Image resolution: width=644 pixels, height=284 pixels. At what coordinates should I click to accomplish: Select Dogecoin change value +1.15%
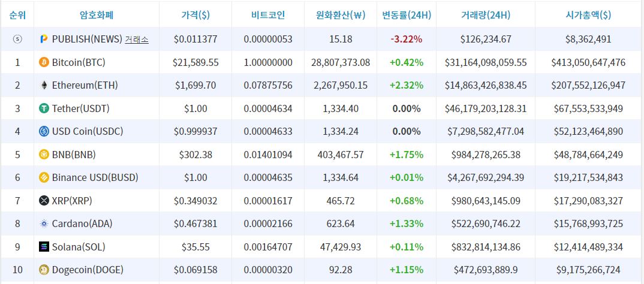point(407,270)
